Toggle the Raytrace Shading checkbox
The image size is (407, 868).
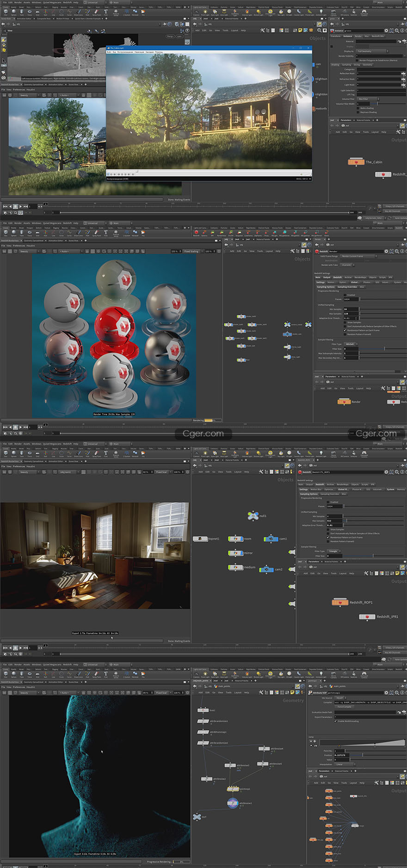point(358,112)
